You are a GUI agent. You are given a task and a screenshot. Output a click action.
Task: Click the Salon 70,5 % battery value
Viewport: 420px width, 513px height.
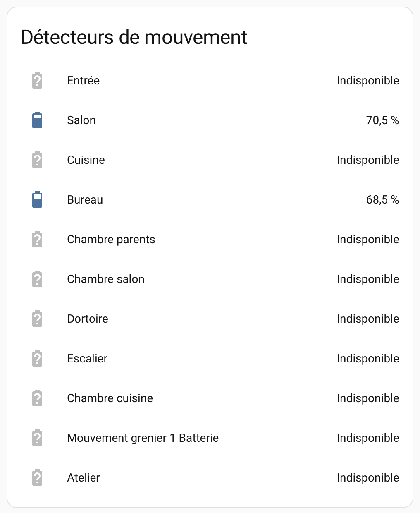pyautogui.click(x=382, y=120)
